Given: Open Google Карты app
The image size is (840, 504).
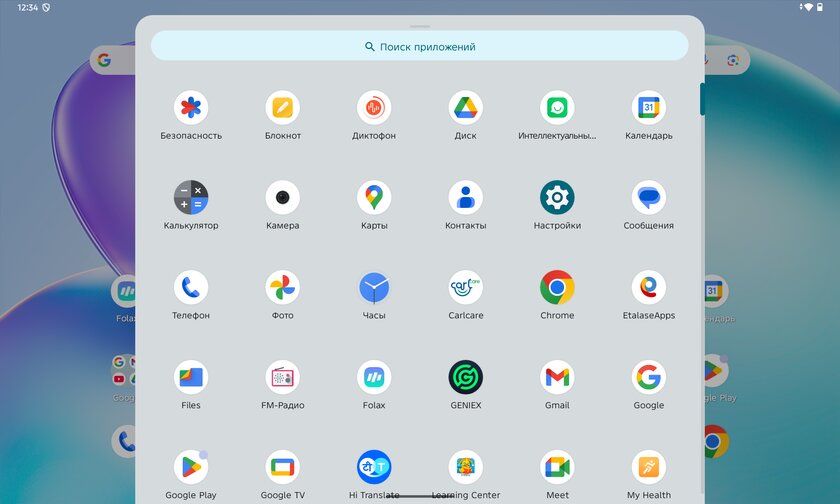Looking at the screenshot, I should click(x=374, y=198).
